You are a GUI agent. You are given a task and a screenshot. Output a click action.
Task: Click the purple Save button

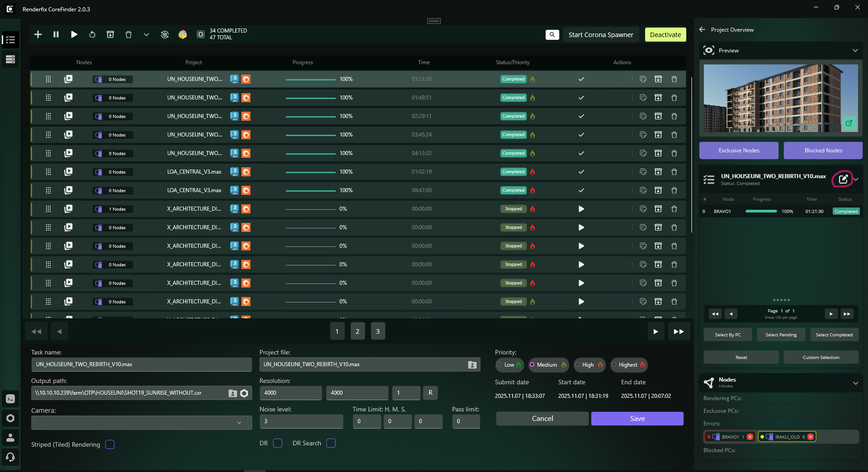coord(637,419)
